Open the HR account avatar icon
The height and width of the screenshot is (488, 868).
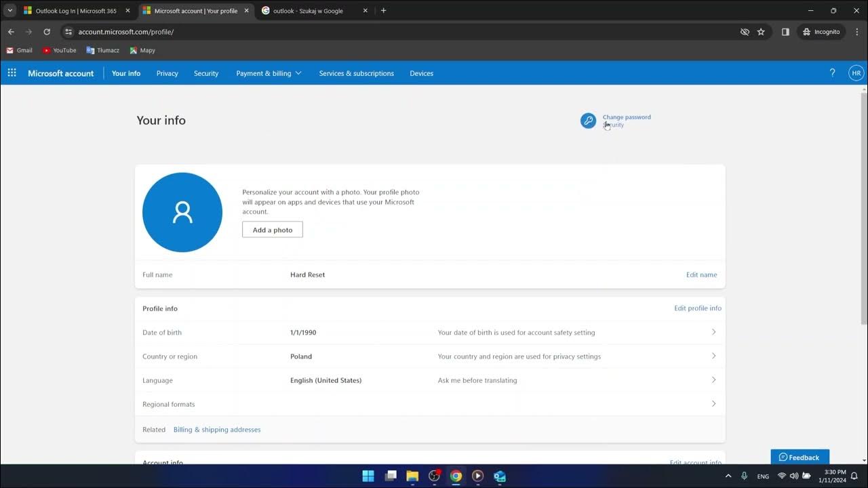point(856,73)
